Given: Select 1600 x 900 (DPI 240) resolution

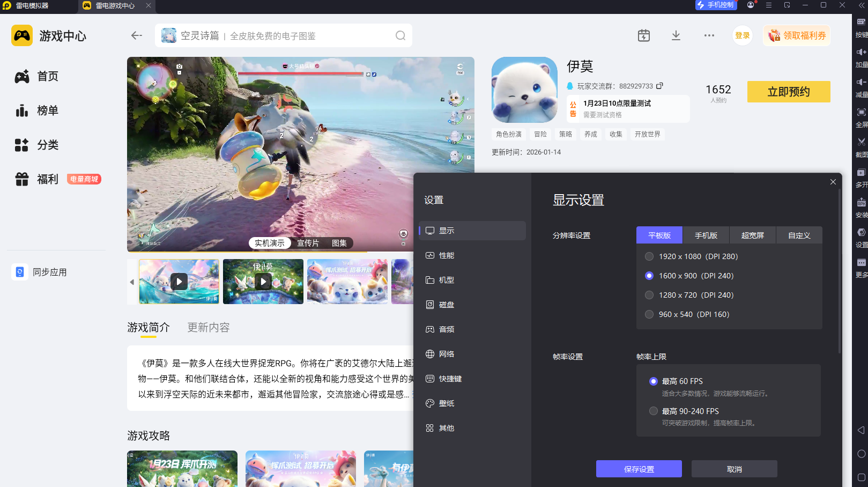Looking at the screenshot, I should pyautogui.click(x=649, y=276).
